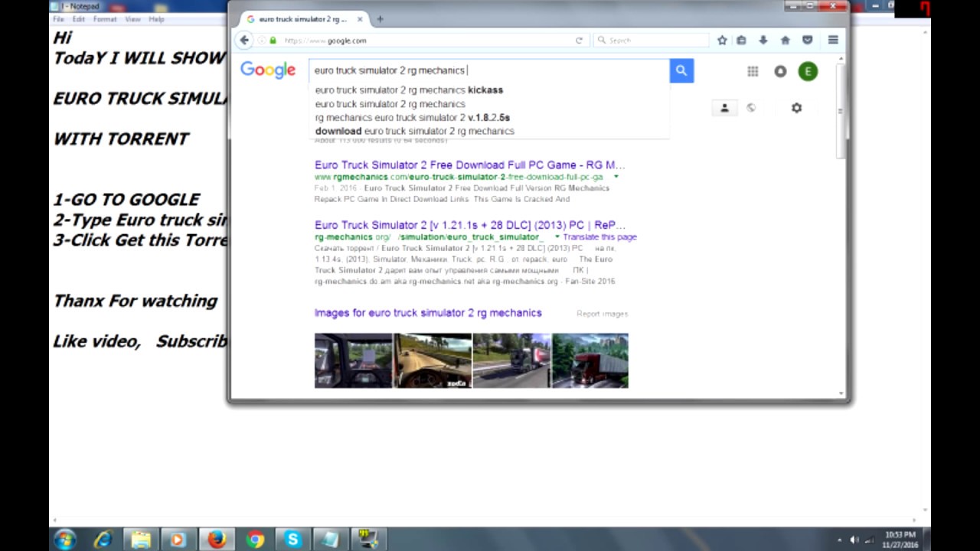The image size is (980, 551).
Task: Open Skype from the taskbar
Action: tap(292, 539)
